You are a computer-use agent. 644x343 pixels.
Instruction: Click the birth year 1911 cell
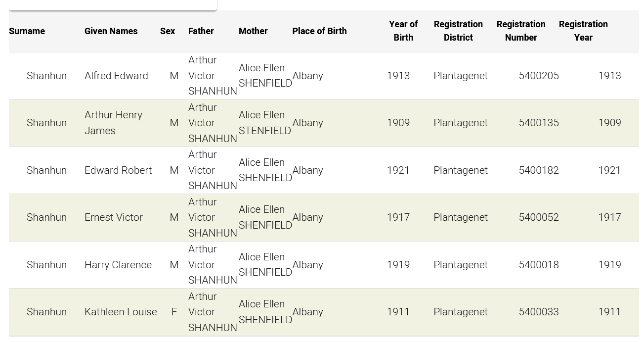(398, 312)
